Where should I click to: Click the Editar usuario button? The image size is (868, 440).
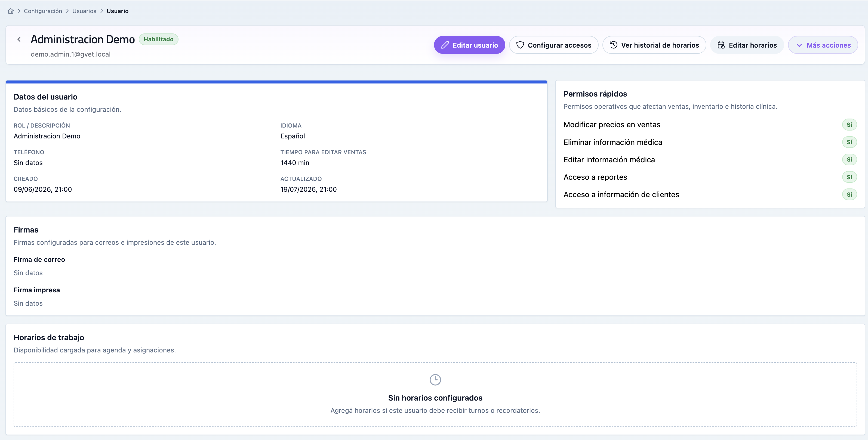click(x=469, y=45)
